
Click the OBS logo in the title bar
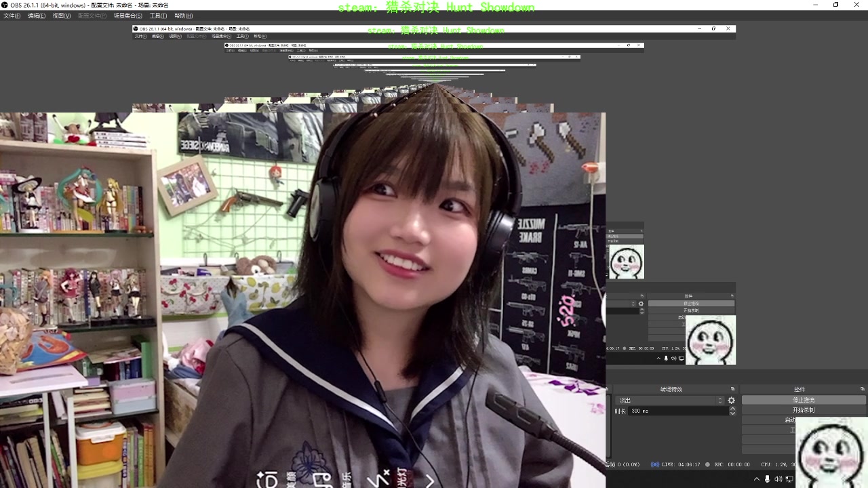(x=5, y=5)
